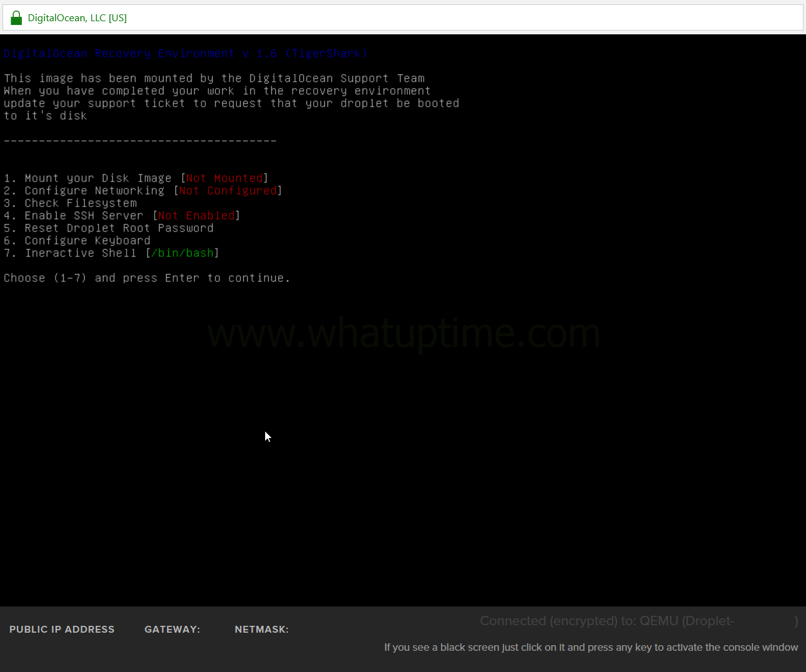Click the Connected (encrypted) to QEMU status

coord(606,621)
